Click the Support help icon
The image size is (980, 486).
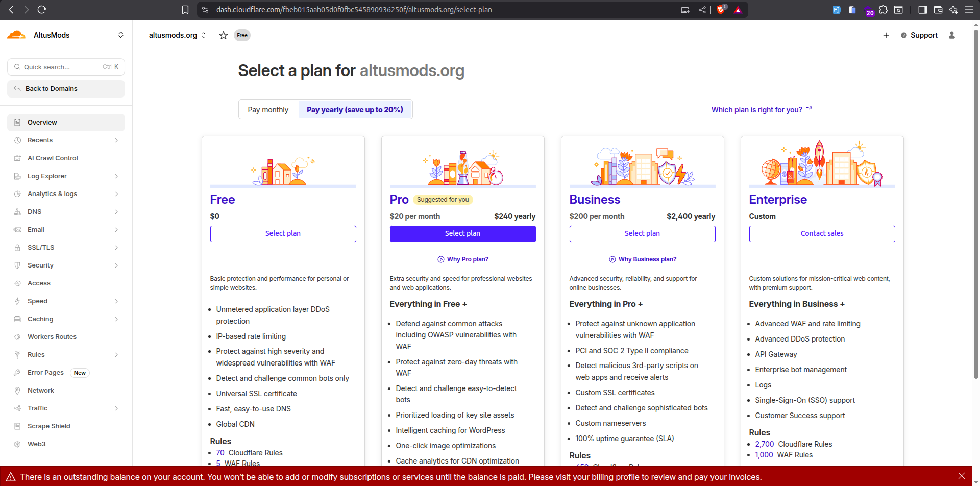coord(903,35)
